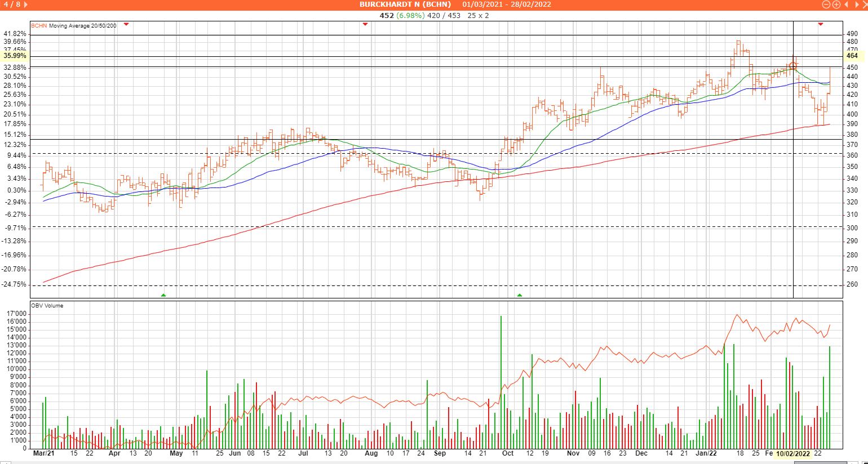The image size is (868, 464).
Task: Click the BCHN ticker label in chart
Action: pyautogui.click(x=39, y=25)
